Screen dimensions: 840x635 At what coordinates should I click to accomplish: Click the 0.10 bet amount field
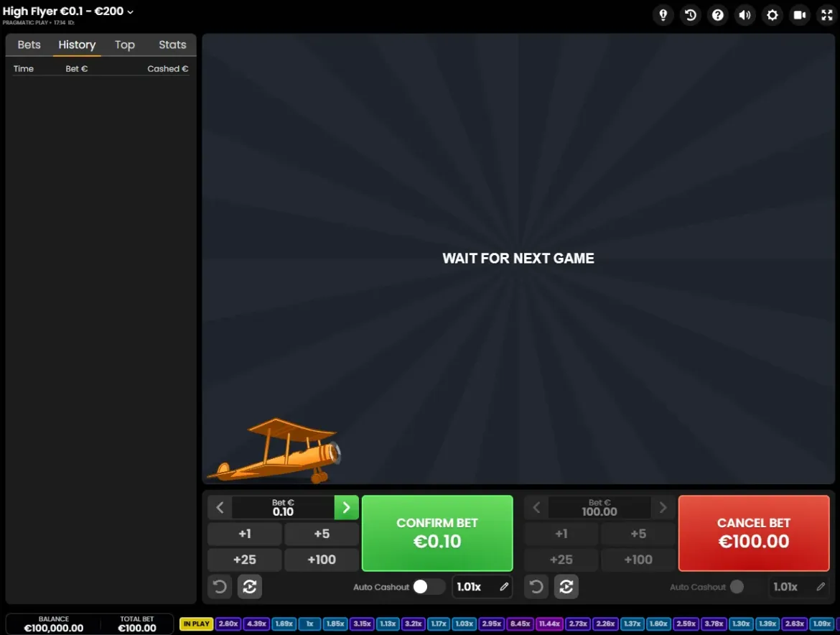(x=283, y=507)
